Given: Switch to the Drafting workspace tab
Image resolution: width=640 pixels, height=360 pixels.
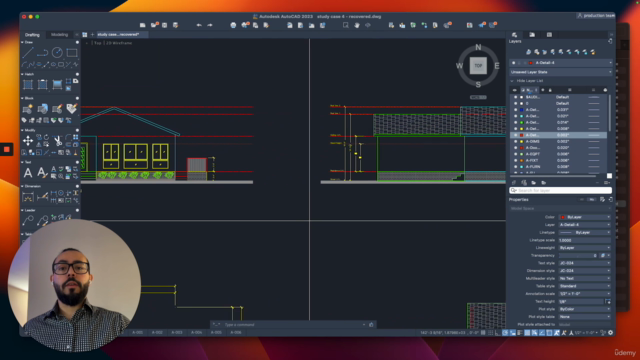Looking at the screenshot, I should [x=32, y=35].
